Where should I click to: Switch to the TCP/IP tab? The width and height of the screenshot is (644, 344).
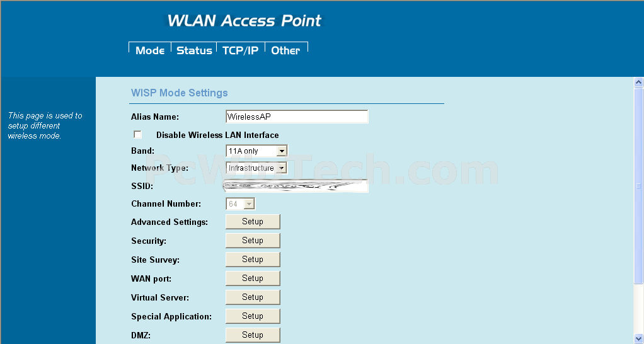(240, 50)
